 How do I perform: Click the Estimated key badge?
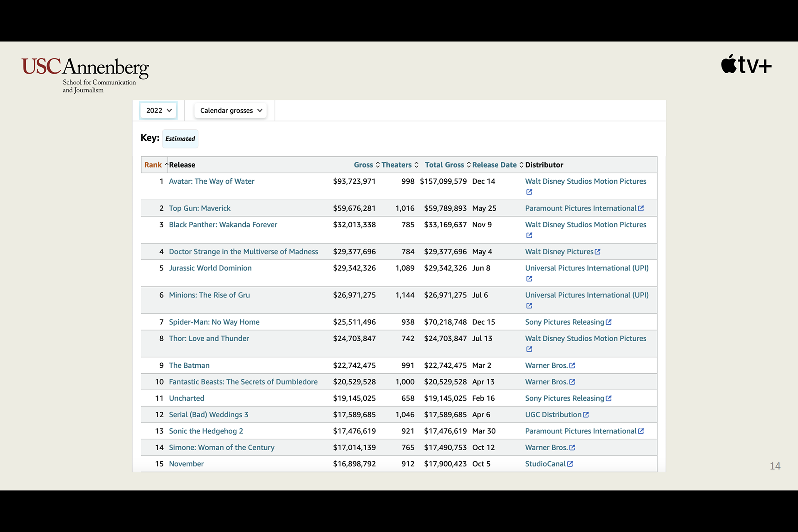pos(180,139)
